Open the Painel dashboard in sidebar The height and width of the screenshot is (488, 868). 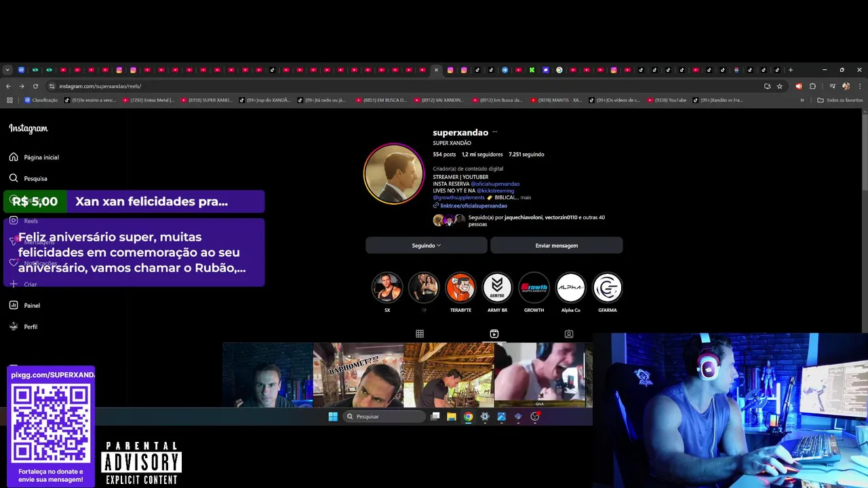pyautogui.click(x=24, y=306)
